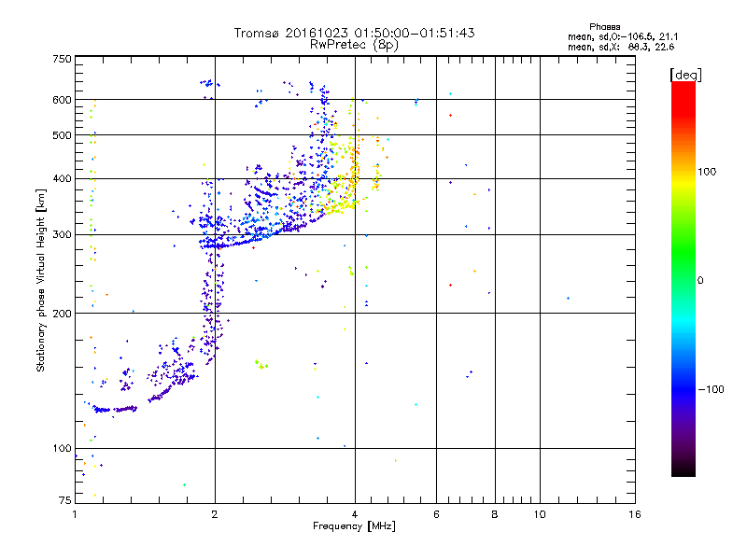Click the x-axis '1' tick label
Viewport: 747px width, 560px height.
pos(75,514)
